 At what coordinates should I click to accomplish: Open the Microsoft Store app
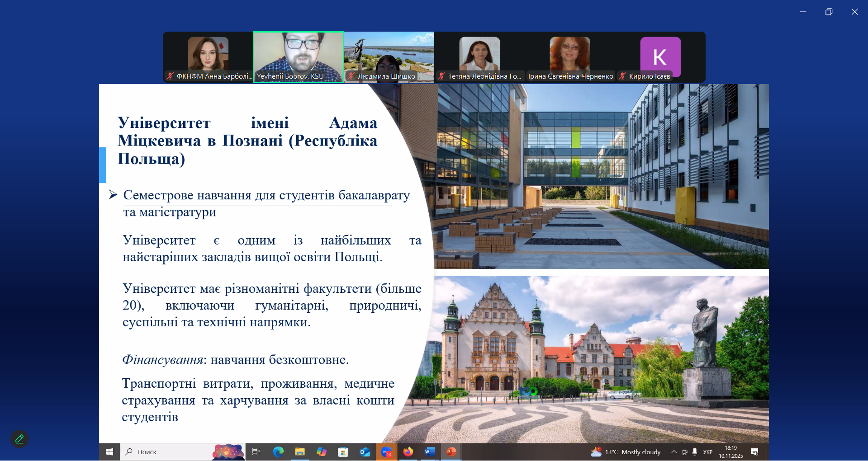point(343,452)
